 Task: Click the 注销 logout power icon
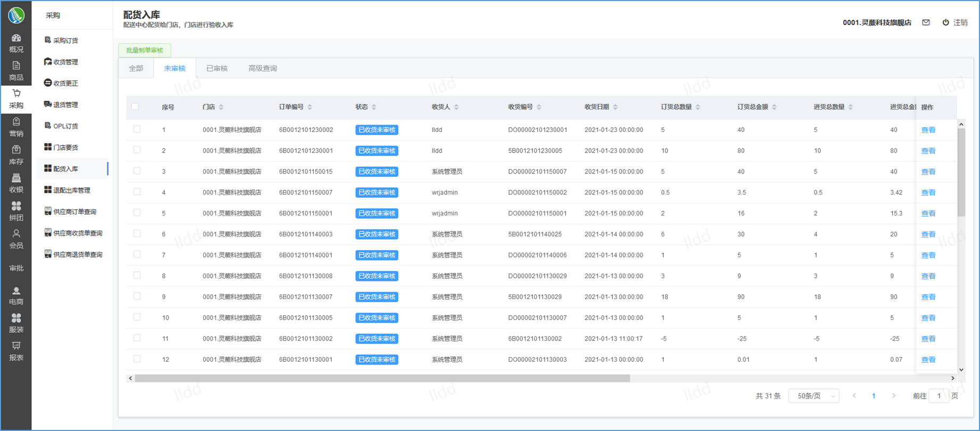[945, 22]
